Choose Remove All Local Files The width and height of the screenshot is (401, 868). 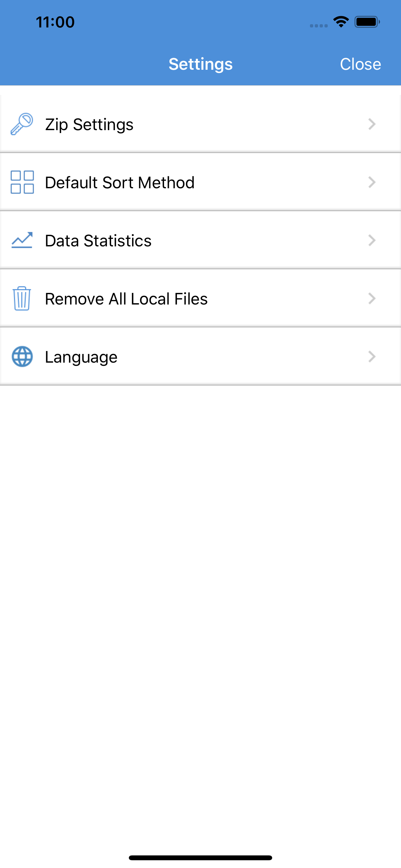point(126,299)
